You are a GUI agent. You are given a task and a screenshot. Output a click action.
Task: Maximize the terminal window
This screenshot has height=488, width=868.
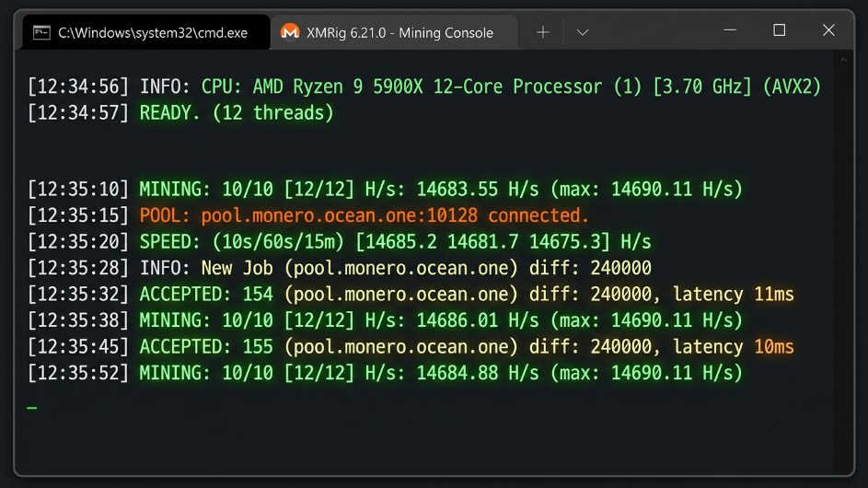[x=779, y=30]
